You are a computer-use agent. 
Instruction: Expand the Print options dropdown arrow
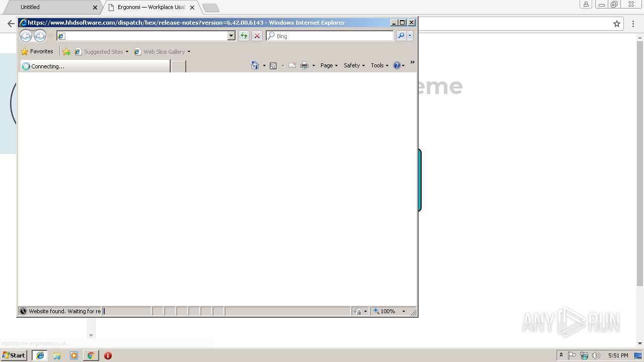(x=313, y=65)
